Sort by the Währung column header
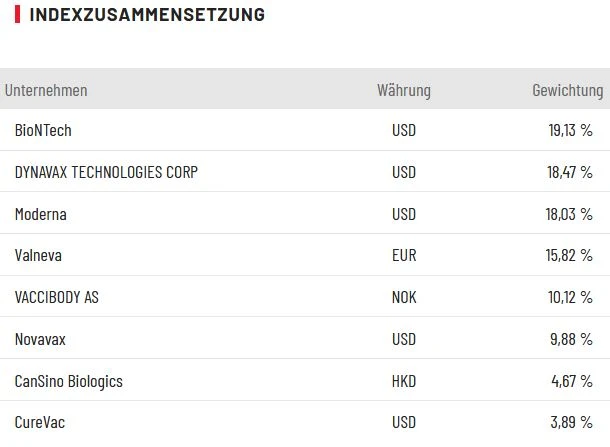The width and height of the screenshot is (610, 447). (x=404, y=91)
